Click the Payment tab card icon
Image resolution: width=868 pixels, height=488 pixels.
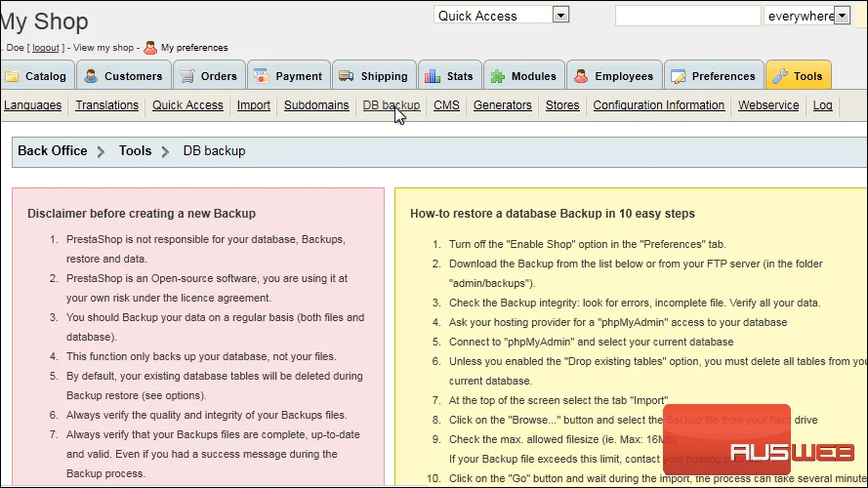point(262,76)
